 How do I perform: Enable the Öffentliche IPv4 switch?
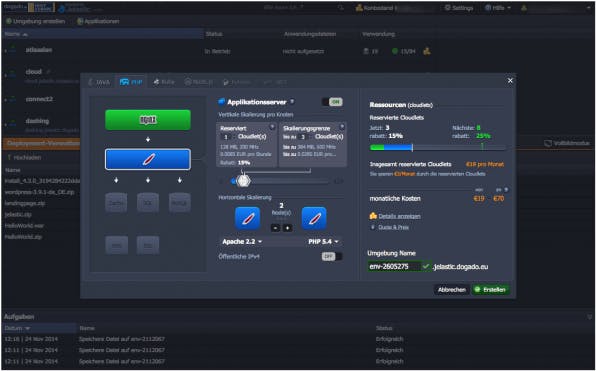[x=332, y=257]
